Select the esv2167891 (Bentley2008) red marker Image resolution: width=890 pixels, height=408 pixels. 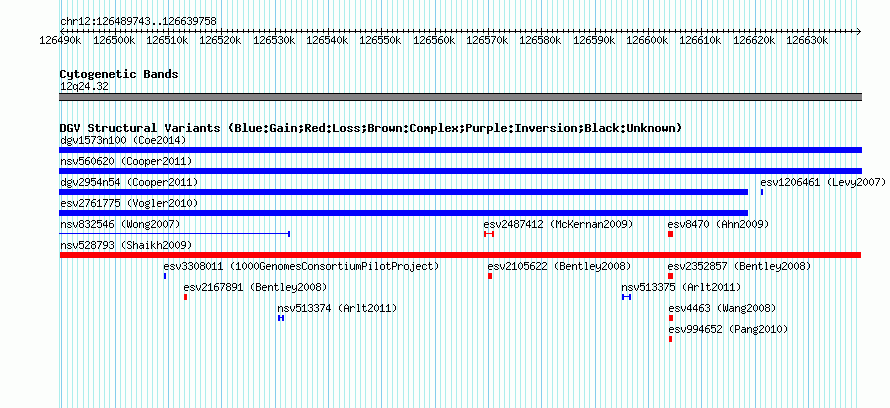(186, 297)
